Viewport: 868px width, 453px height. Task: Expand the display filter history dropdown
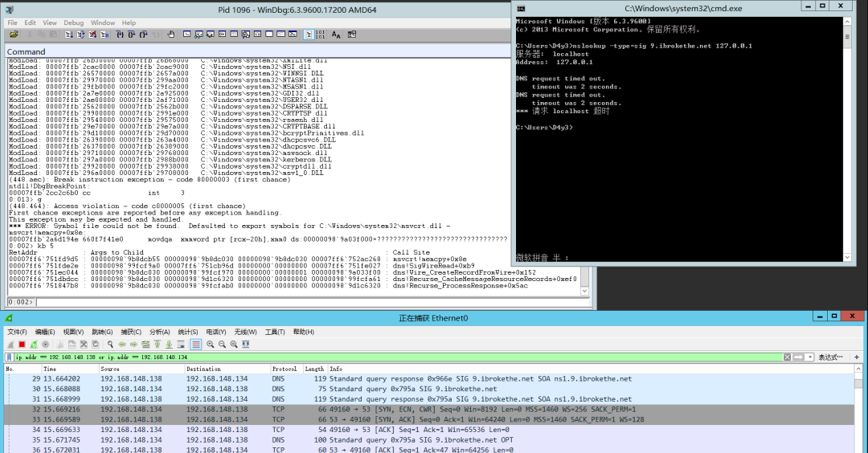tap(810, 357)
